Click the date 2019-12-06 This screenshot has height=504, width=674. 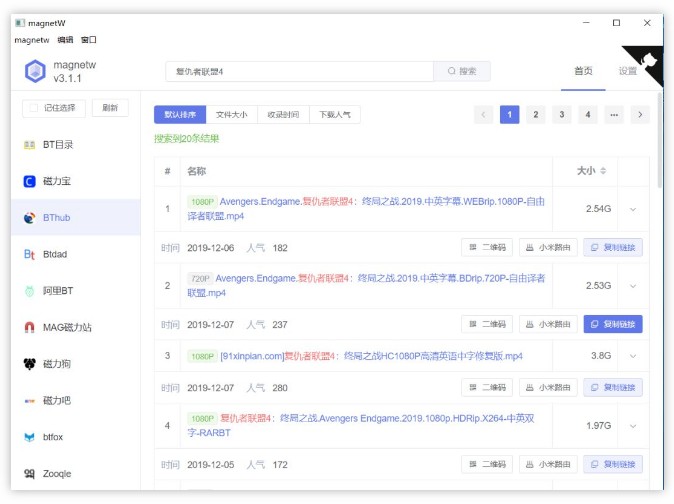click(211, 248)
